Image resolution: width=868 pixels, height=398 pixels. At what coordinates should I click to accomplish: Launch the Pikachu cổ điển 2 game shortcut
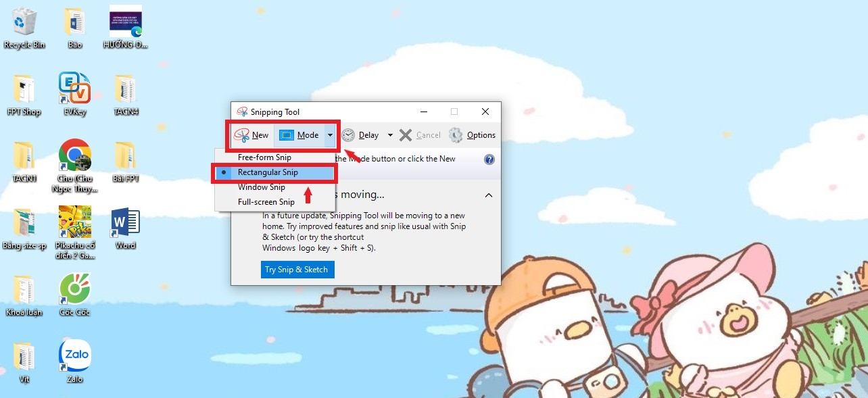(74, 232)
